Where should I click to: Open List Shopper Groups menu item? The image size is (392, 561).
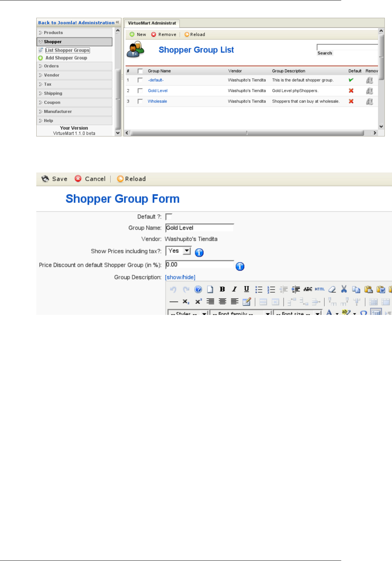coord(67,50)
